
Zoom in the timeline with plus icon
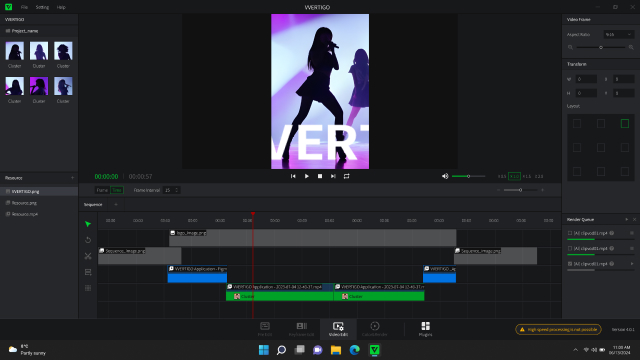tap(542, 190)
